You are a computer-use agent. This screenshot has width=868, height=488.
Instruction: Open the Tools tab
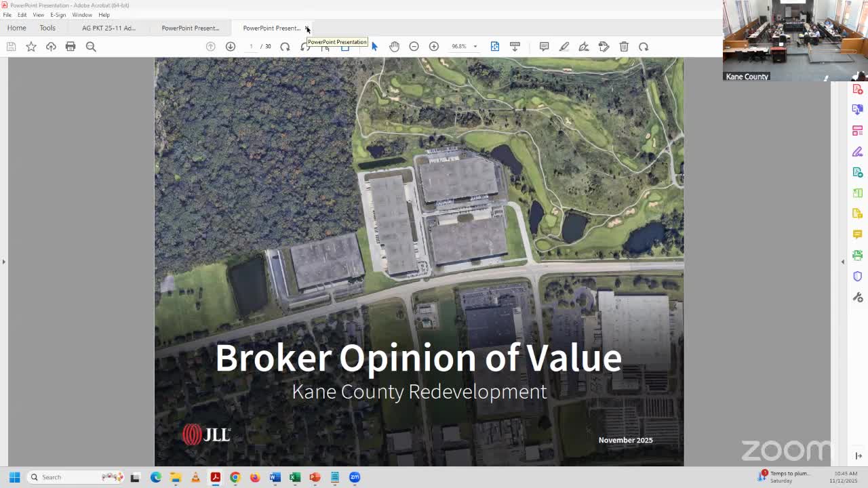click(x=47, y=28)
